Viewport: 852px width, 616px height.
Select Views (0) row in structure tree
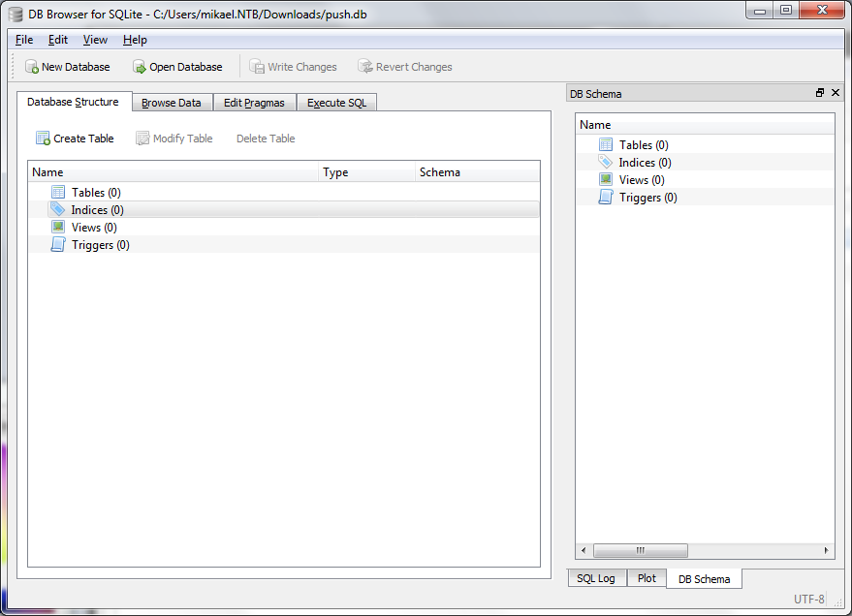pyautogui.click(x=284, y=227)
